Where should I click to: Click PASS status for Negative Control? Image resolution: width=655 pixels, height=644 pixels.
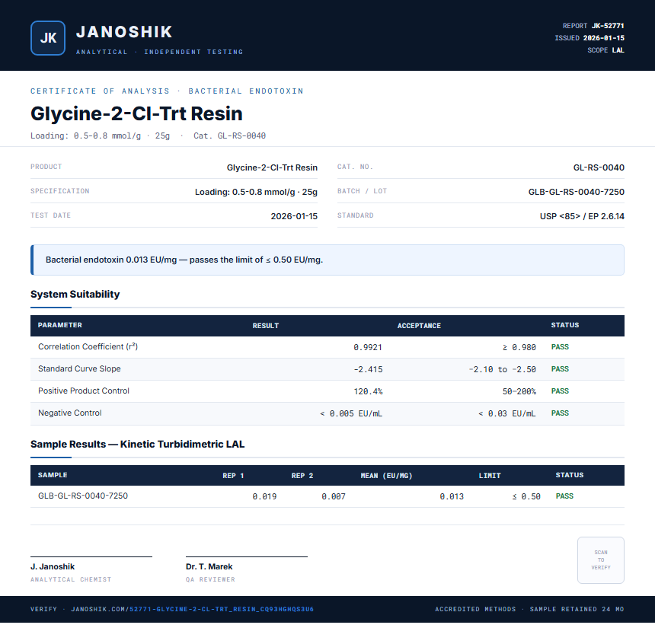[560, 413]
